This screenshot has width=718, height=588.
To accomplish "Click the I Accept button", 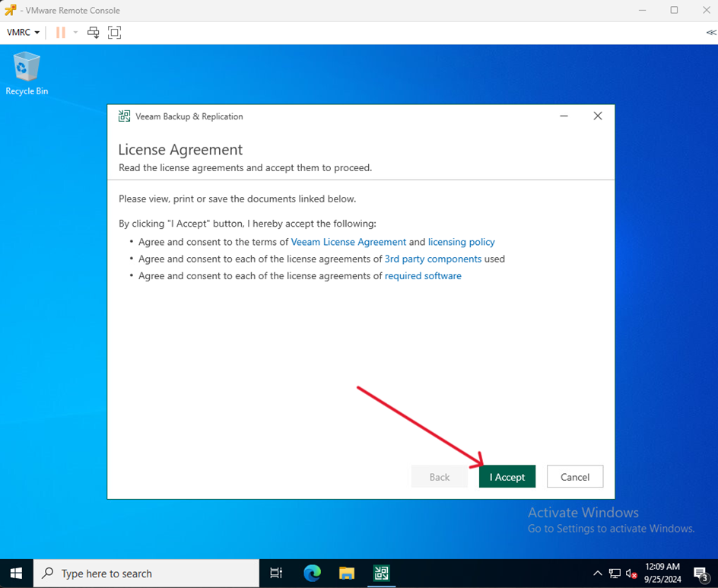I will pos(507,477).
